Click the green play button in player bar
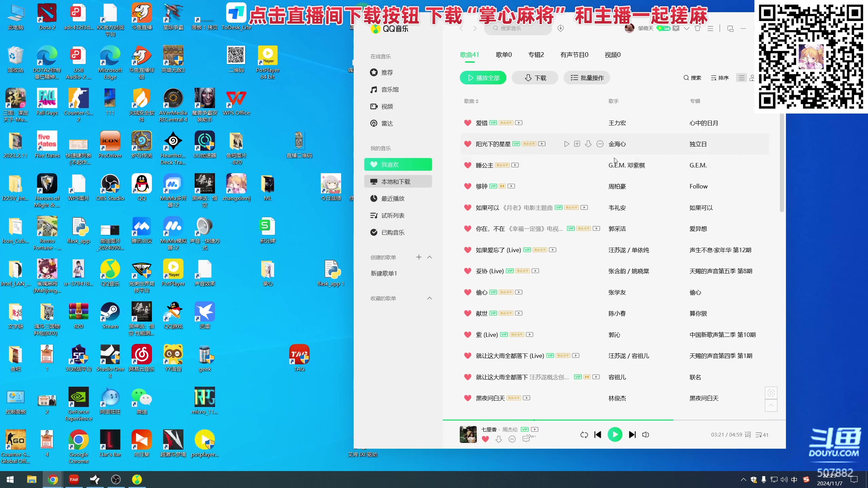Viewport: 868px width, 488px height. point(615,434)
